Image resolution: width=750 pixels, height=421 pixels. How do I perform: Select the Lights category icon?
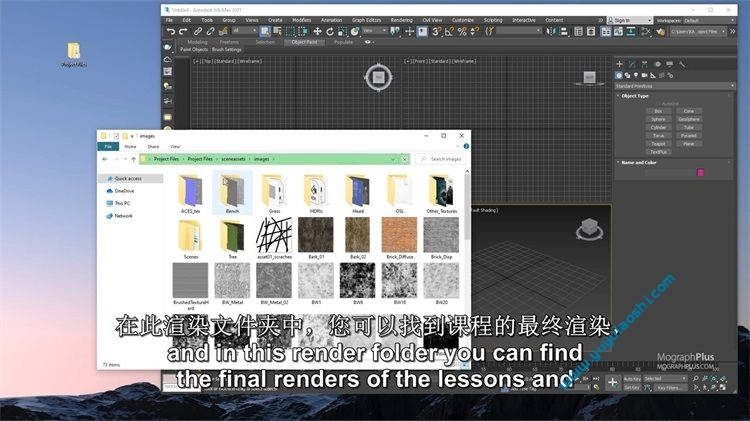pyautogui.click(x=636, y=76)
